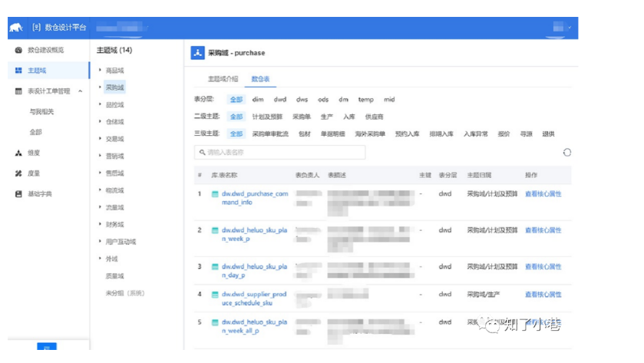Switch to the 数仓表 tab

(260, 79)
